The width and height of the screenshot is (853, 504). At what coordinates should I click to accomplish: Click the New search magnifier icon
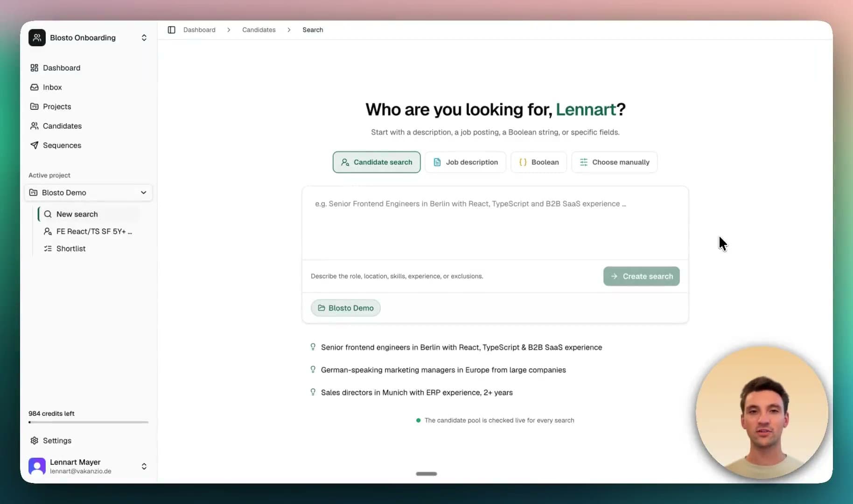[48, 214]
